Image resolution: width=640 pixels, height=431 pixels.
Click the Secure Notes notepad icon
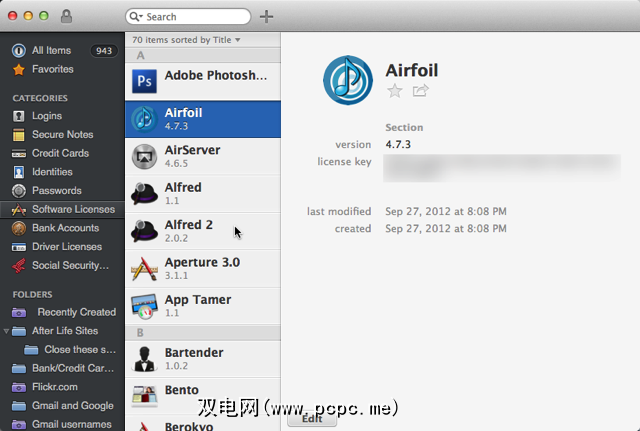18,135
